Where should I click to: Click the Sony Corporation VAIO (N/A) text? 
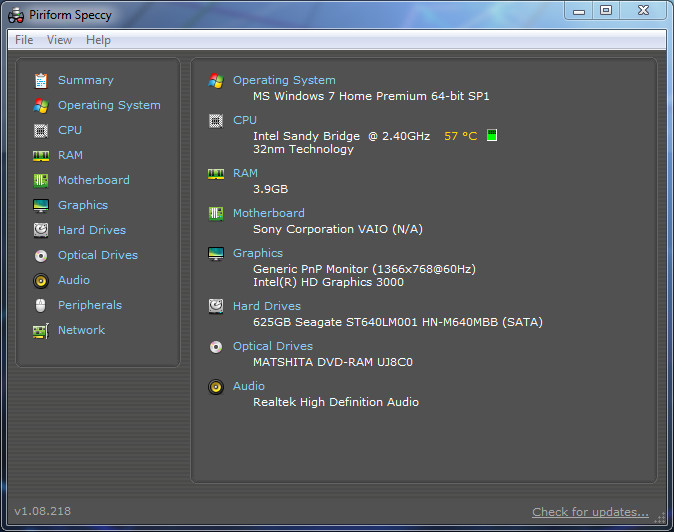pyautogui.click(x=338, y=229)
